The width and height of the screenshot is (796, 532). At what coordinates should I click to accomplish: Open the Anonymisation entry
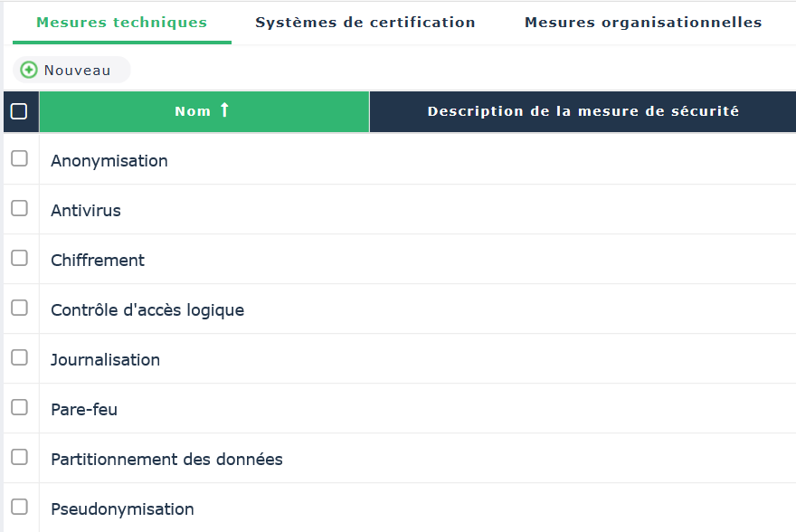[109, 161]
